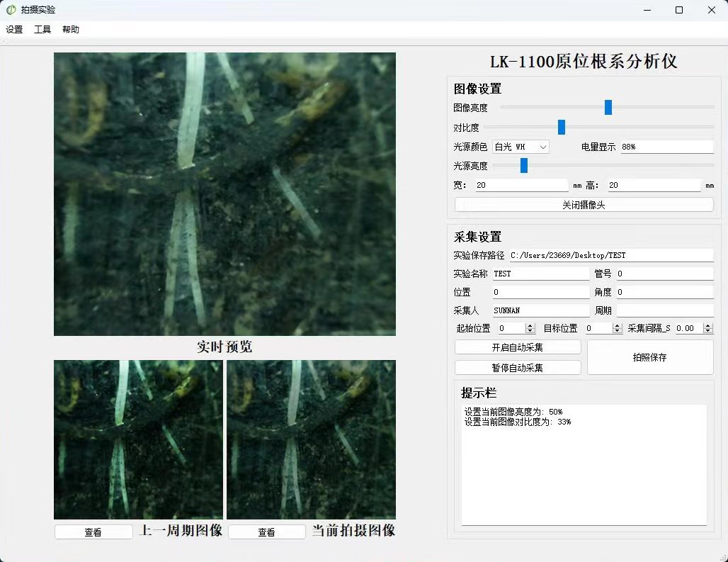The height and width of the screenshot is (562, 728).
Task: Adjust the 图像亮度 slider handle
Action: coord(608,108)
